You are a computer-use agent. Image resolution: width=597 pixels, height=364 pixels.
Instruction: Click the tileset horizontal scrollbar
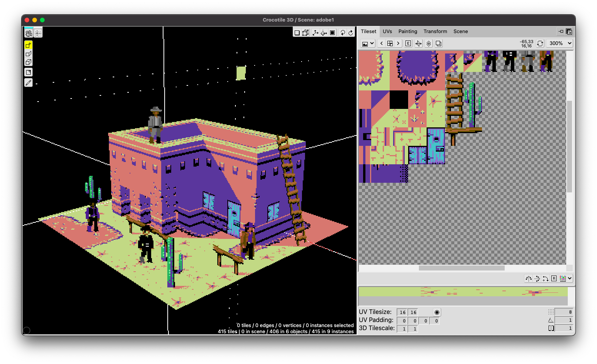click(462, 268)
